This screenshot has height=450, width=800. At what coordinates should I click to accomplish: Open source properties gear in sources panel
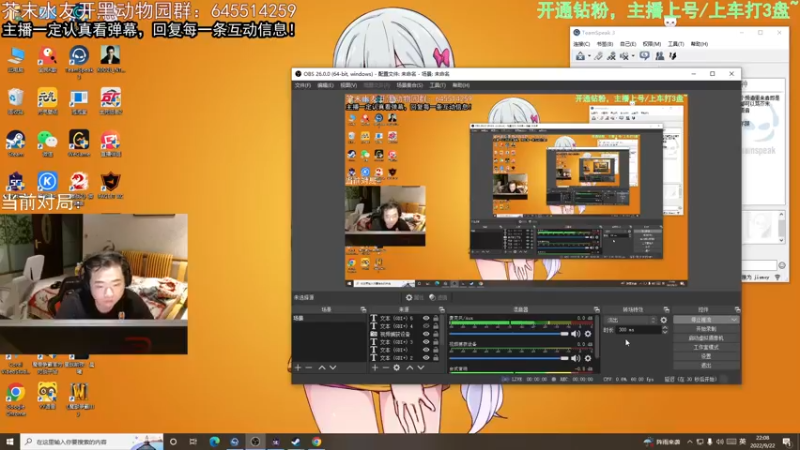click(x=396, y=368)
